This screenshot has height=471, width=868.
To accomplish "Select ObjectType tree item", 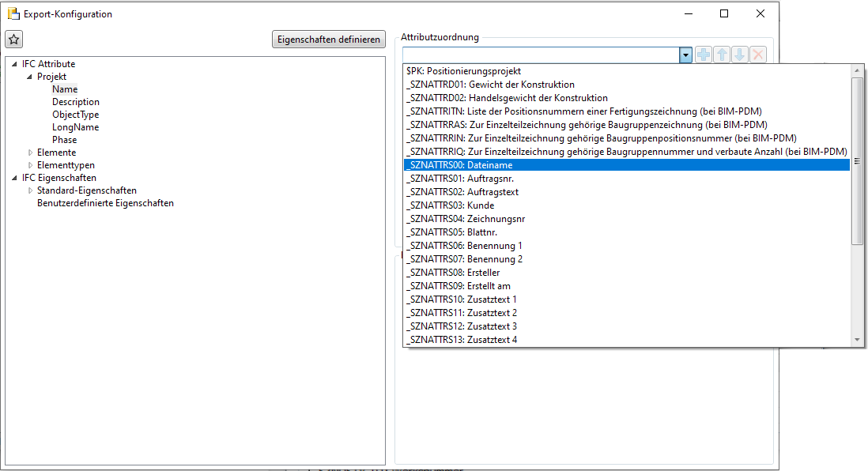I will tap(75, 115).
